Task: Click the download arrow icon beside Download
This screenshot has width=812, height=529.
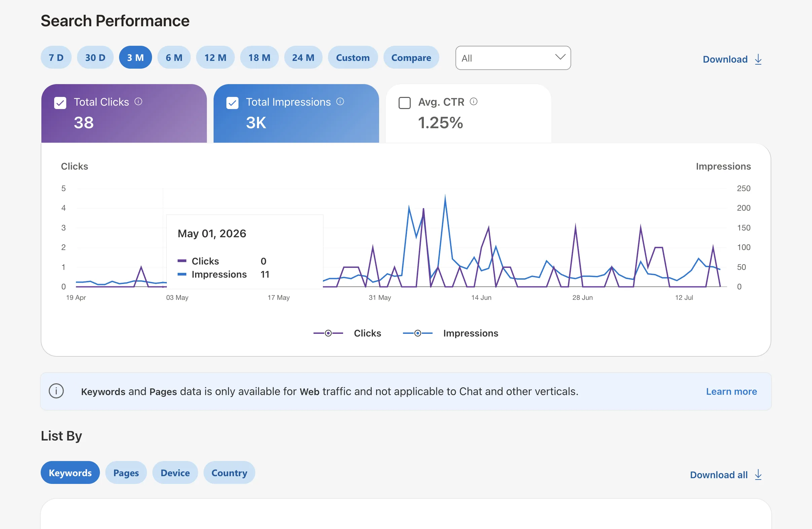Action: pos(758,59)
